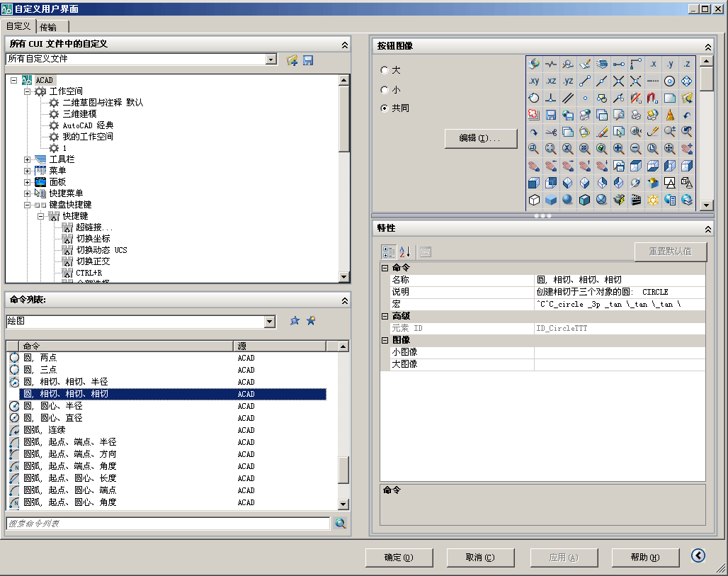Select the scissors cut button image
The width and height of the screenshot is (728, 576).
click(x=551, y=132)
